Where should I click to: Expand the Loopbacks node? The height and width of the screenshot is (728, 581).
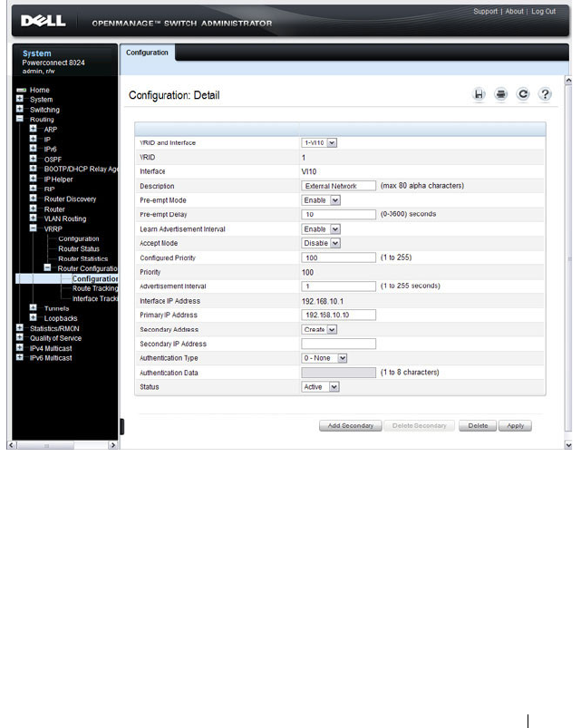33,317
